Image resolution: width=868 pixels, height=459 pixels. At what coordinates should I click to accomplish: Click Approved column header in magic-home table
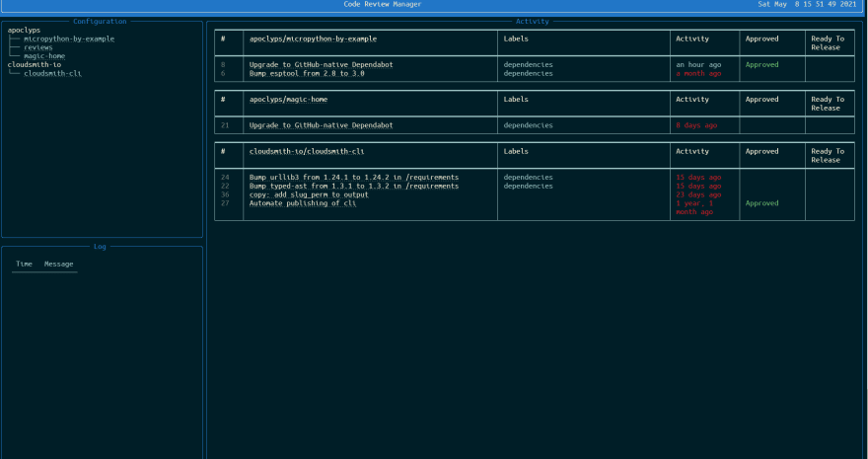[761, 100]
